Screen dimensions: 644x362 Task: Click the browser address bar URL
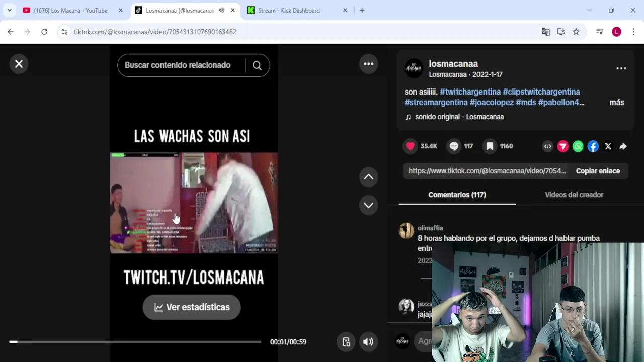click(x=155, y=32)
